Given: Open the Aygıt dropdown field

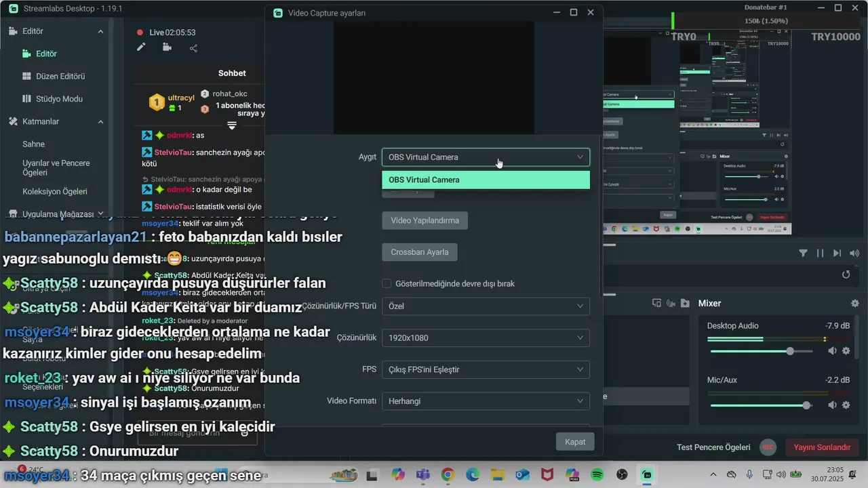Looking at the screenshot, I should (486, 157).
